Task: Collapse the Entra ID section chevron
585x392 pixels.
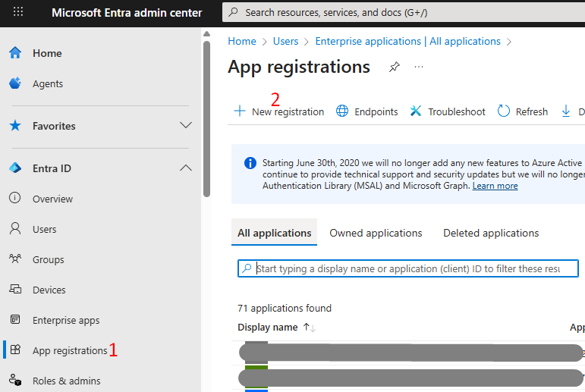Action: tap(185, 168)
